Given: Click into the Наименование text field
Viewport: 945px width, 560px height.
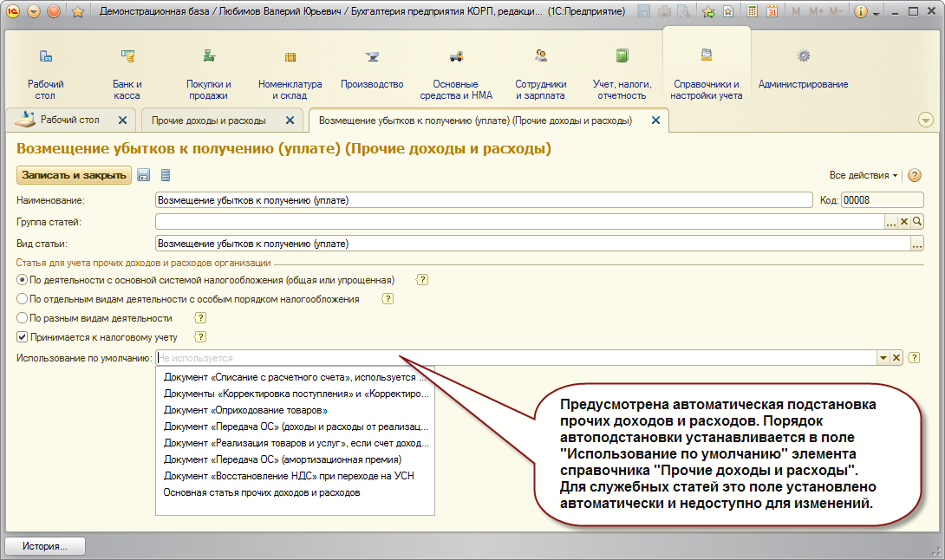Looking at the screenshot, I should (x=484, y=200).
